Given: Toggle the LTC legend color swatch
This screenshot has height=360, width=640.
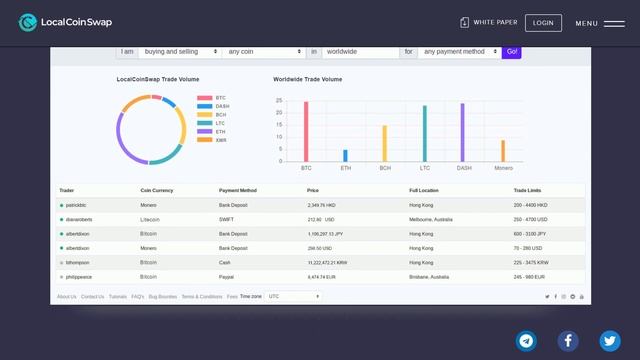Looking at the screenshot, I should click(204, 123).
